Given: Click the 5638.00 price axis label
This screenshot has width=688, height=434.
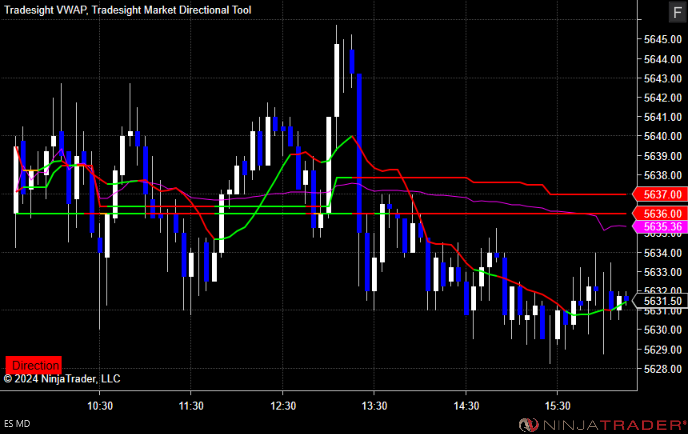Looking at the screenshot, I should pos(663,175).
